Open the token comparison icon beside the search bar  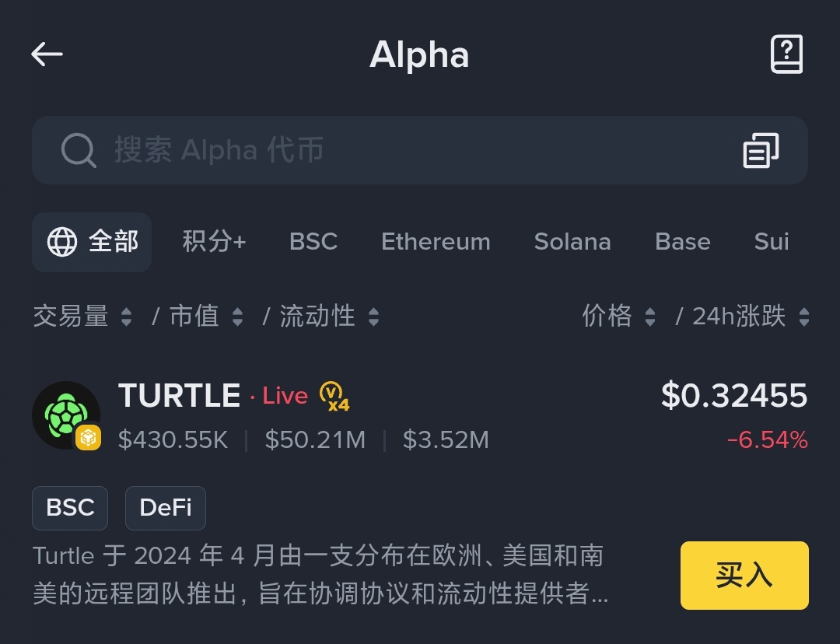click(x=761, y=150)
